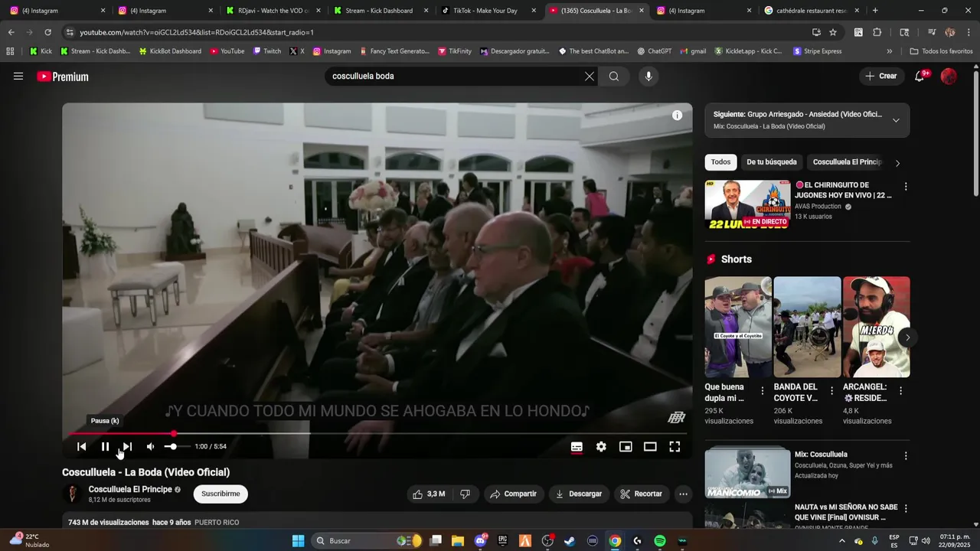Open options for Mix: Cosculluela

(906, 456)
